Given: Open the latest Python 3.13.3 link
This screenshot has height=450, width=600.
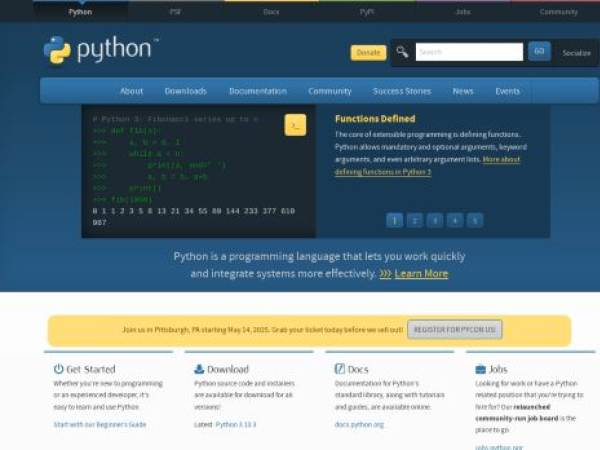Looking at the screenshot, I should pos(236,424).
